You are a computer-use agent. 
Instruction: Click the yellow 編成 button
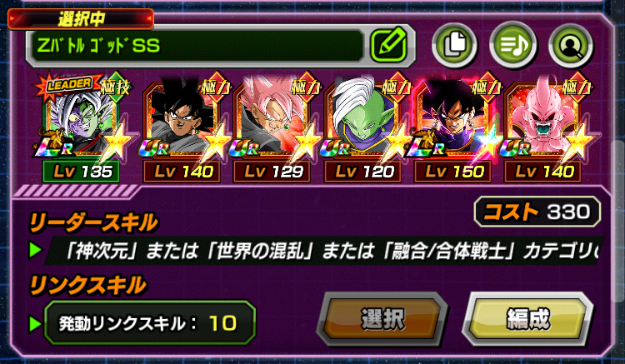(x=528, y=318)
